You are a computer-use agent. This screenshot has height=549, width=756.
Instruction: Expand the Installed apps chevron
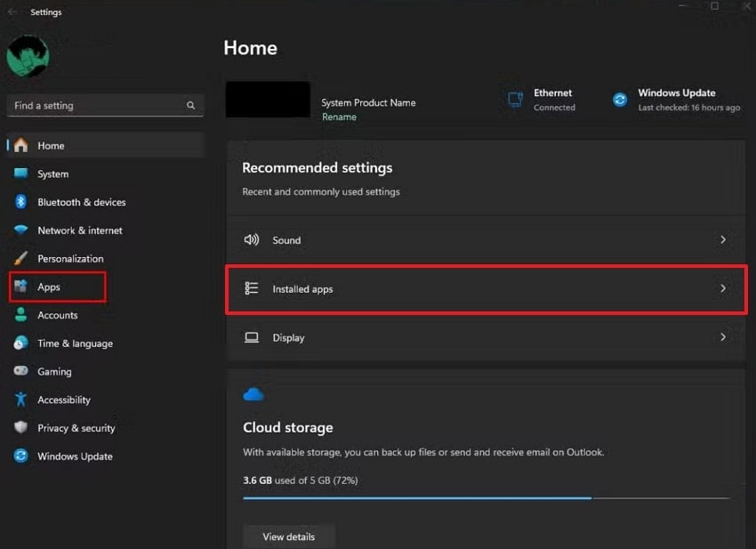(x=723, y=288)
